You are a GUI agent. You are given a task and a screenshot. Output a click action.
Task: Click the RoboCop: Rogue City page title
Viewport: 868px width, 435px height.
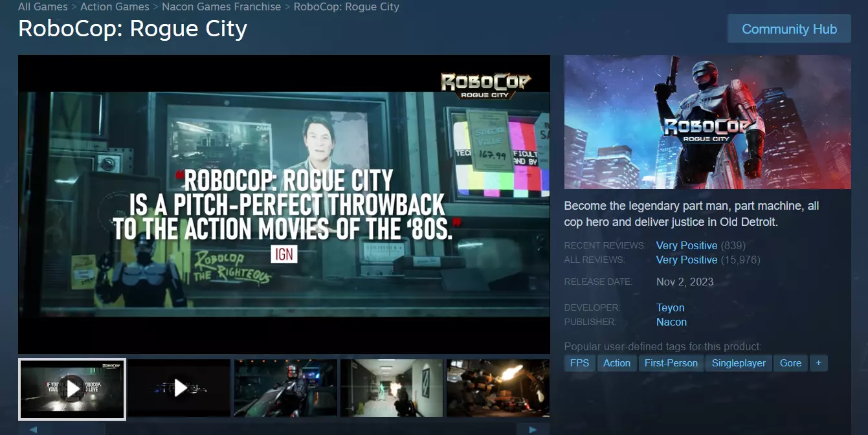(133, 29)
